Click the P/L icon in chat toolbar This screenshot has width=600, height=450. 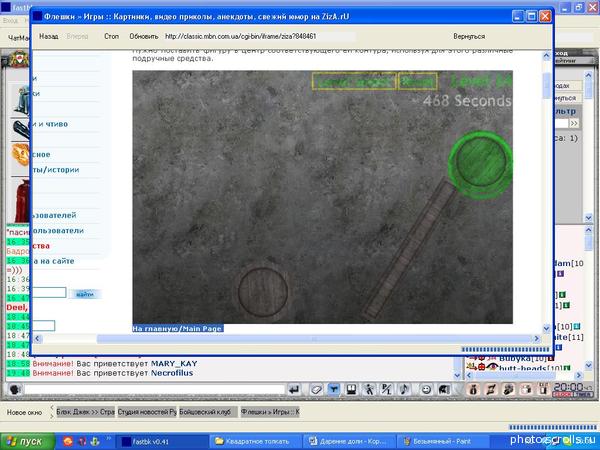coord(386,390)
